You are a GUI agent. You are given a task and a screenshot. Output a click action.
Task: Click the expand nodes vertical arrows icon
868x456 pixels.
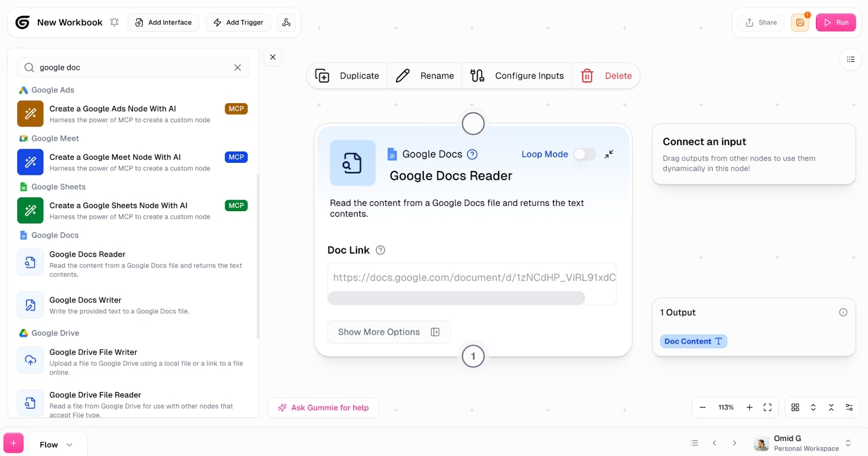813,407
